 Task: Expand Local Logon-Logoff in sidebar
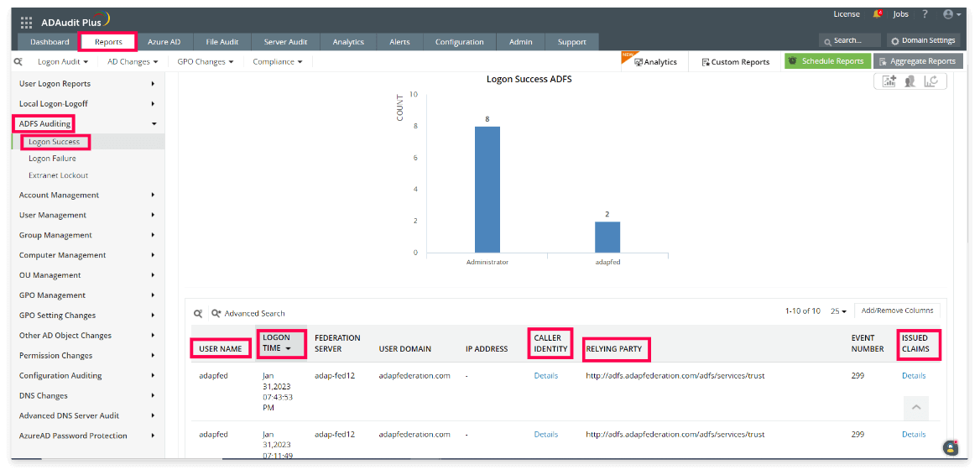87,104
